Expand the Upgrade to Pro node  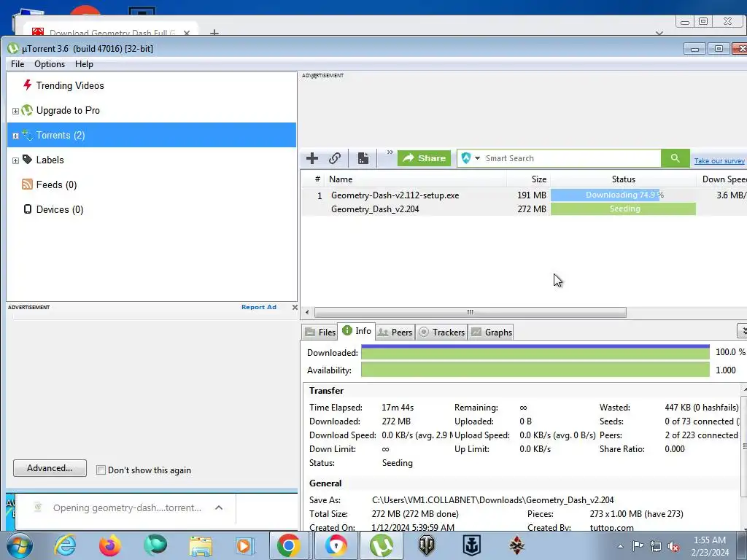pyautogui.click(x=15, y=111)
